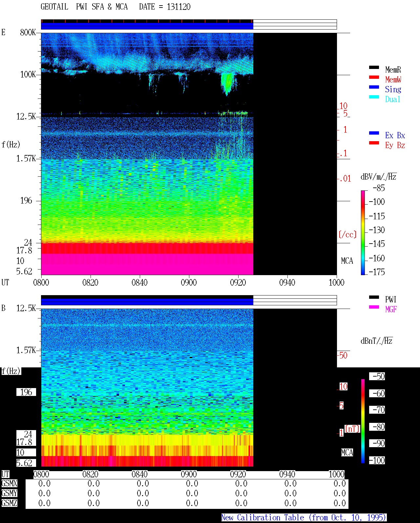Click the -130 value on dBV/m scale
The width and height of the screenshot is (420, 523).
coord(377,230)
